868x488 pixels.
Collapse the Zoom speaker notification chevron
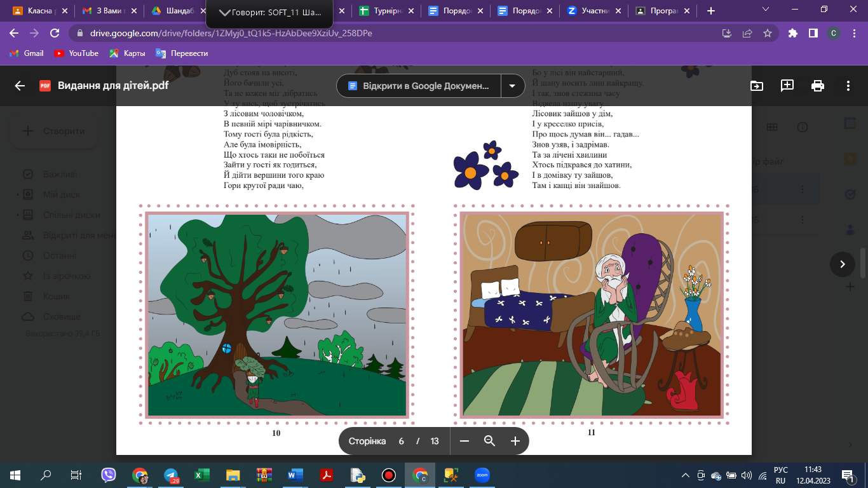224,11
